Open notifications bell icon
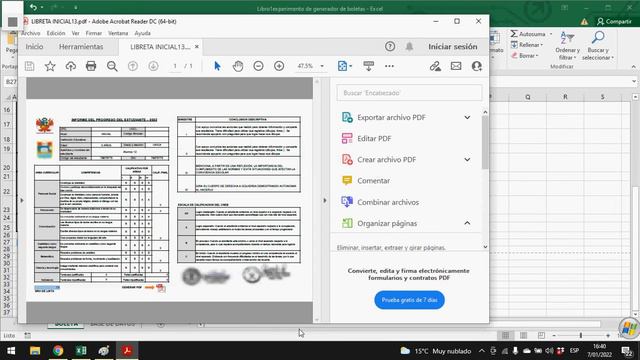 point(409,47)
